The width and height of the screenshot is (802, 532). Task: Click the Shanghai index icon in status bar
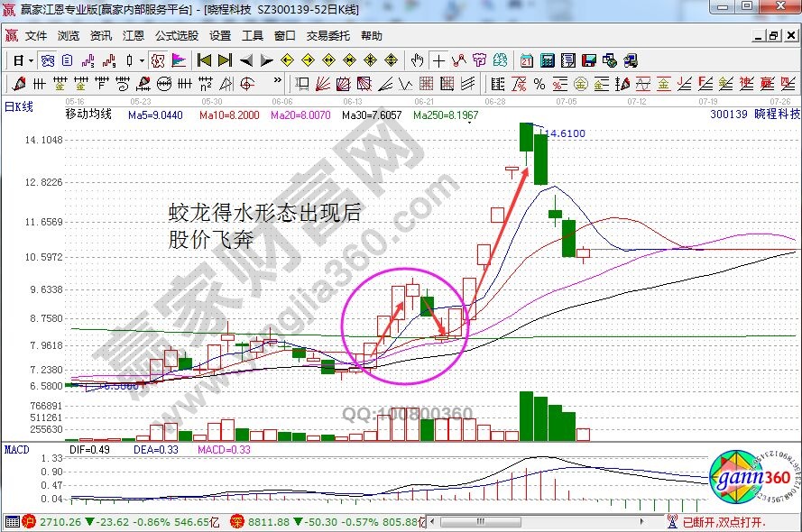point(29,522)
